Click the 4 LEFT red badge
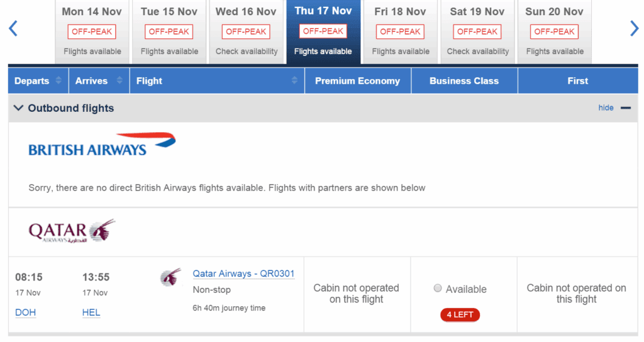 click(x=460, y=315)
